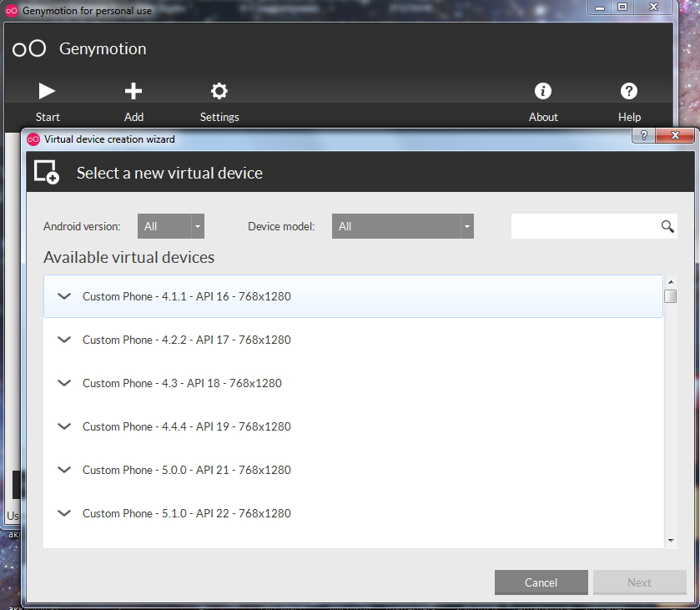
Task: Click the Help question mark icon
Action: [629, 91]
